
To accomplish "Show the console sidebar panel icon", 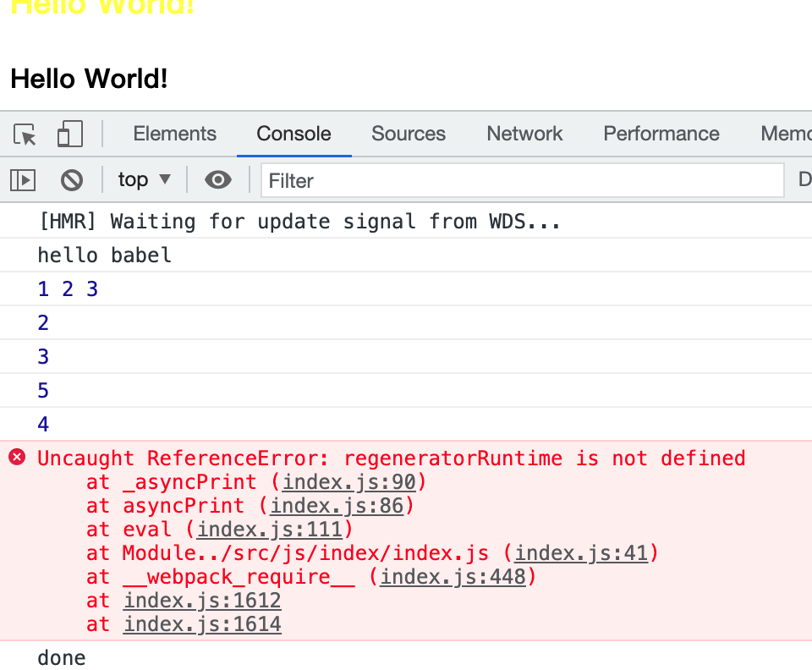I will coord(23,180).
